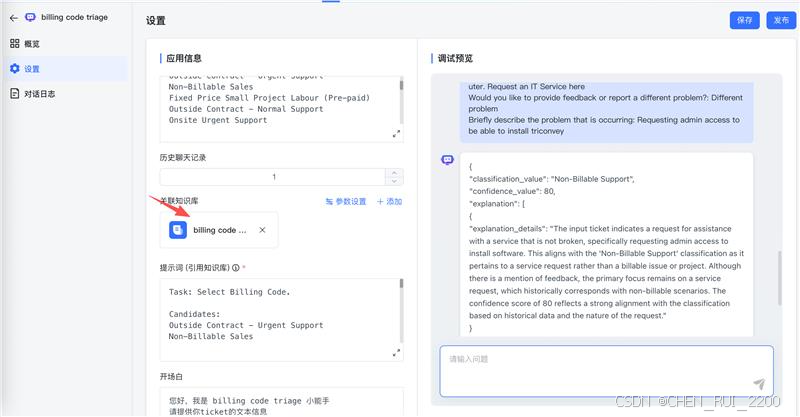Click the "Onsite Urgent Support" line
The image size is (800, 417).
pyautogui.click(x=218, y=120)
